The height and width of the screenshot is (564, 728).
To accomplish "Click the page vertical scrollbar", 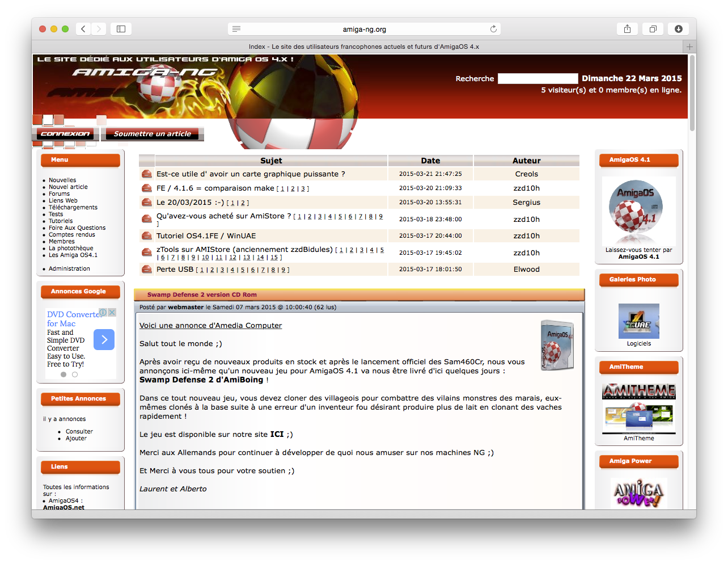I will pos(692,94).
